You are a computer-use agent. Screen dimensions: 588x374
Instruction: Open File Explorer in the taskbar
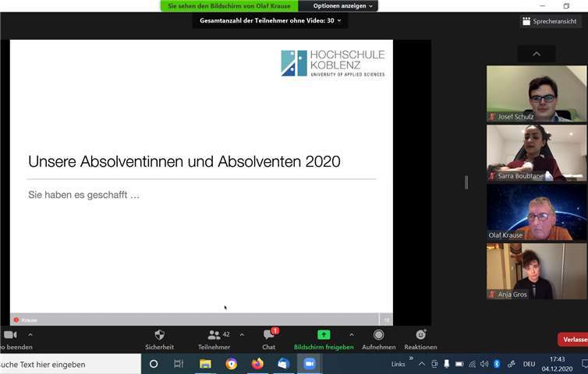206,364
